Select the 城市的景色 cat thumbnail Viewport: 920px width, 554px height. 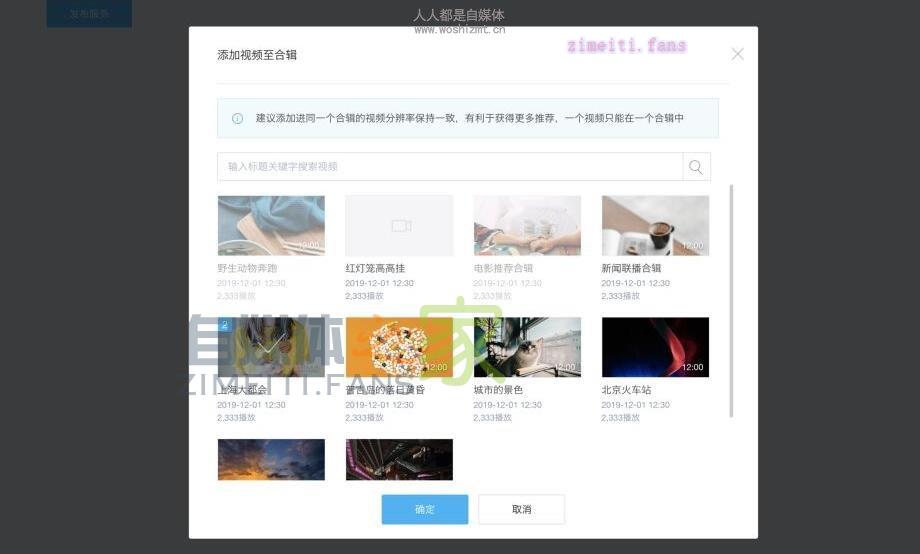[x=527, y=347]
